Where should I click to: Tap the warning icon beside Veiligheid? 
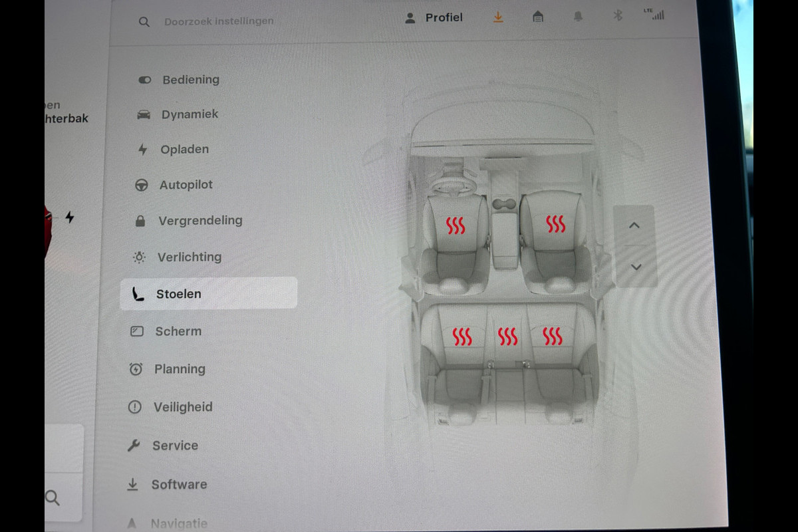point(134,407)
